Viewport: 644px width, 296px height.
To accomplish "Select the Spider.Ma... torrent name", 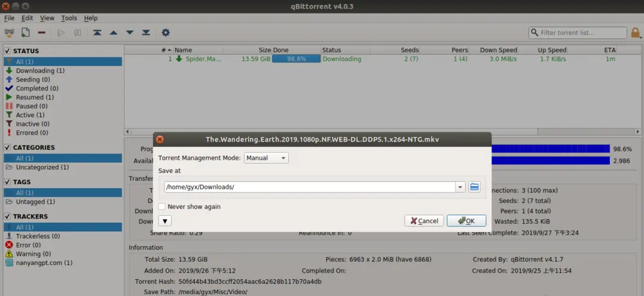I will [x=203, y=59].
